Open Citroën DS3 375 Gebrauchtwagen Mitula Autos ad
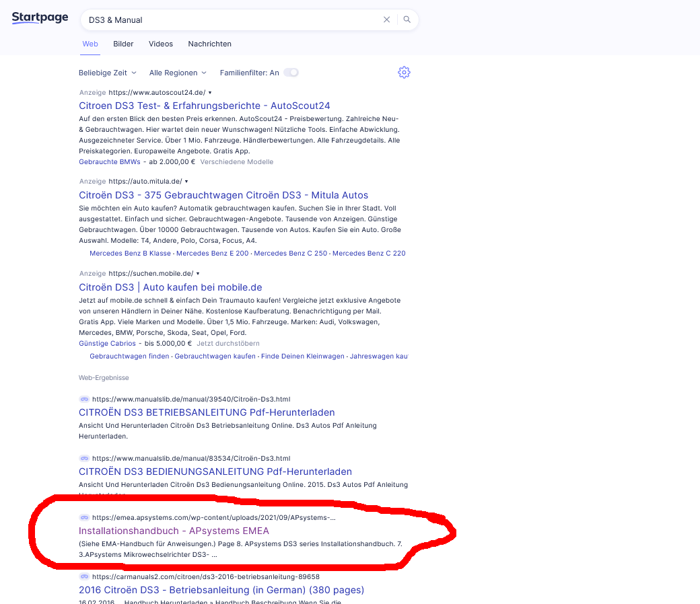The height and width of the screenshot is (604, 700). [223, 195]
